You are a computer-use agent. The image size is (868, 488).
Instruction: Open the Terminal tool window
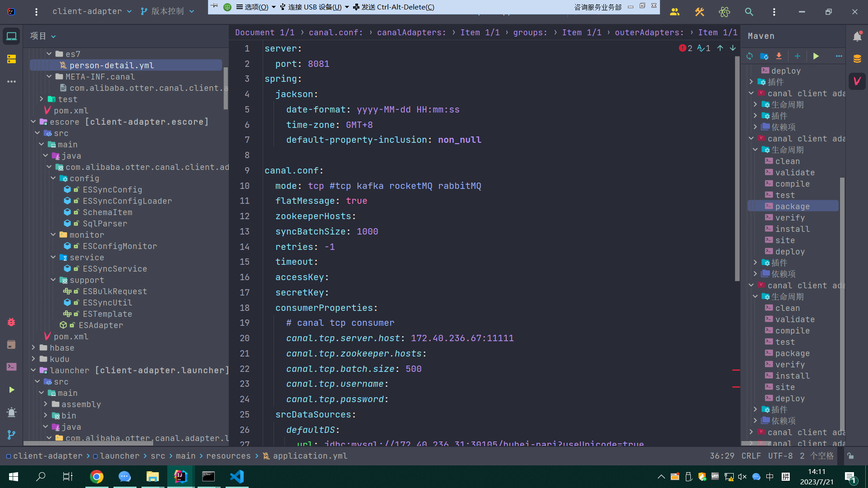click(x=11, y=366)
